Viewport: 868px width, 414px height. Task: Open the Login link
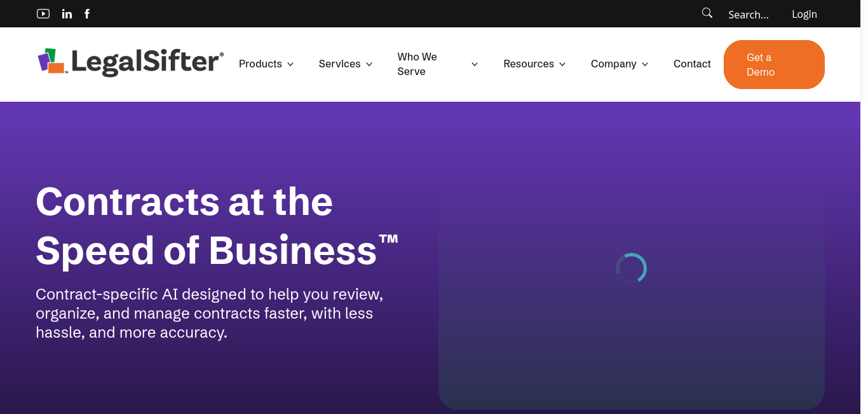click(804, 14)
